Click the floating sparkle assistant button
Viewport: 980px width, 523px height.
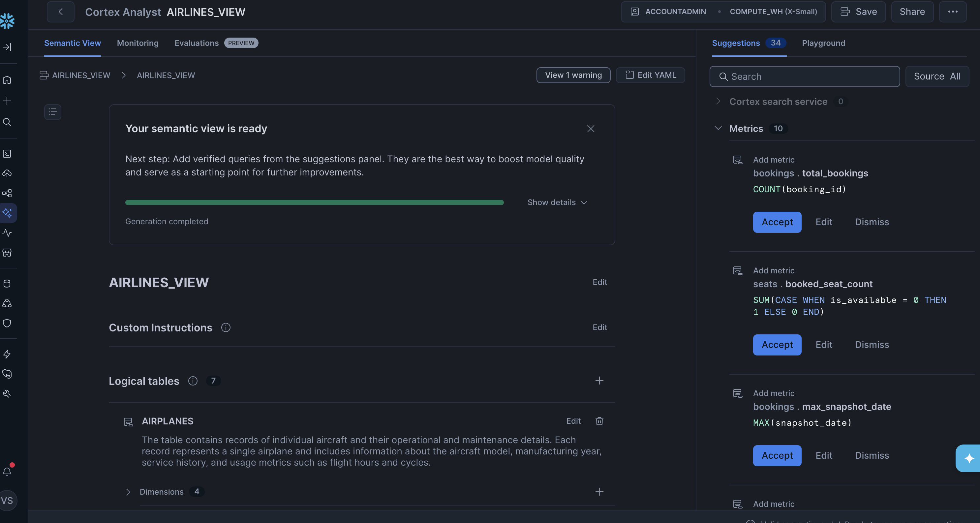pos(968,458)
